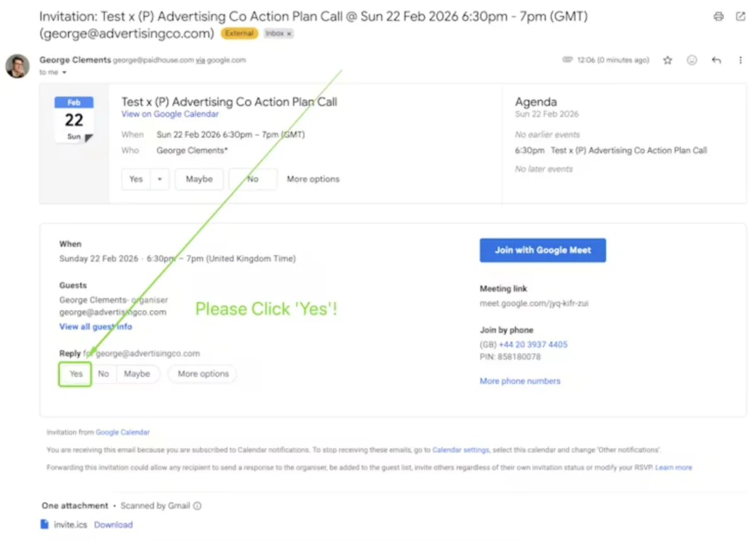
Task: Open 'More phone numbers' link
Action: point(520,381)
